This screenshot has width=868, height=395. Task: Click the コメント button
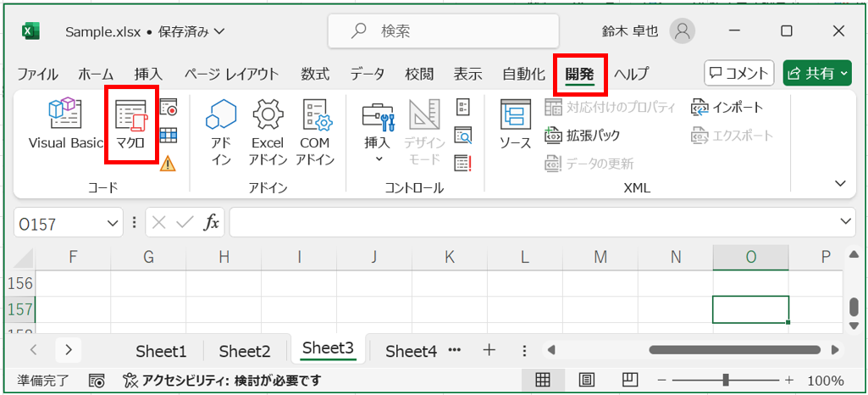(x=739, y=73)
